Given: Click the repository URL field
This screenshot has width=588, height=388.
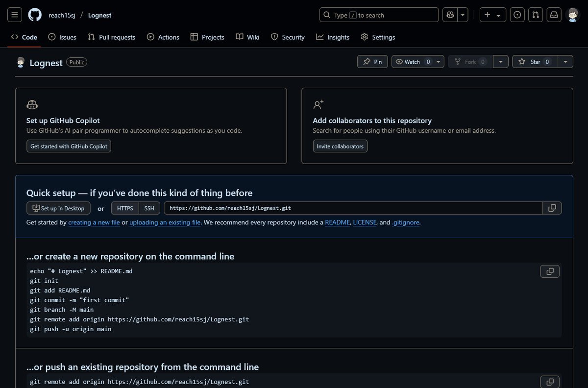Looking at the screenshot, I should [353, 208].
